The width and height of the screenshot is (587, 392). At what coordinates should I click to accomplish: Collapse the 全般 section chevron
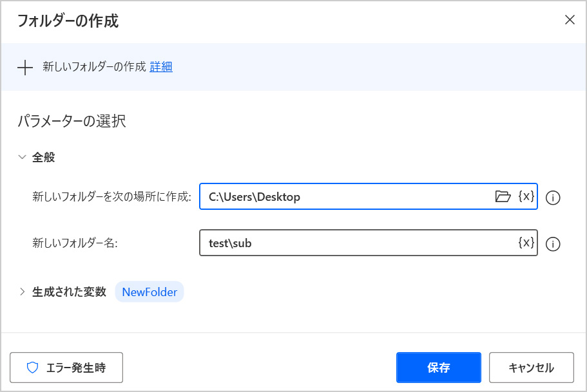point(23,157)
